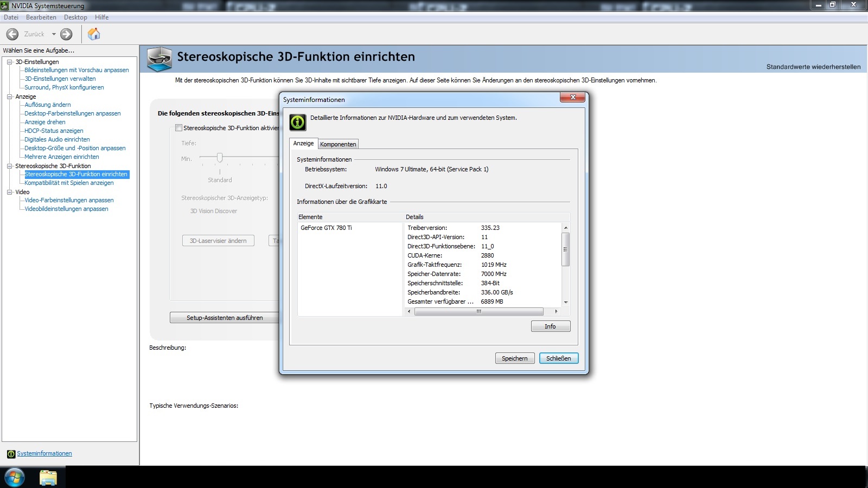The height and width of the screenshot is (488, 868).
Task: Open the Home icon in toolbar
Action: (94, 34)
